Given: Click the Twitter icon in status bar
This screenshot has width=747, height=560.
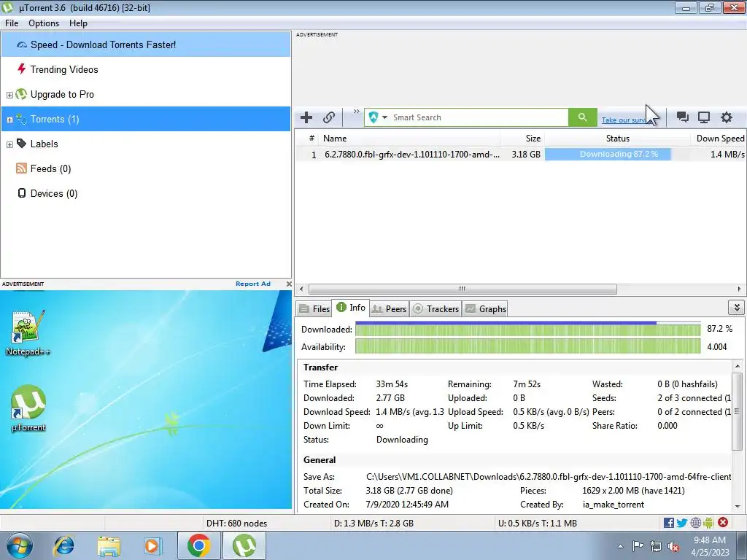Looking at the screenshot, I should pos(682,523).
